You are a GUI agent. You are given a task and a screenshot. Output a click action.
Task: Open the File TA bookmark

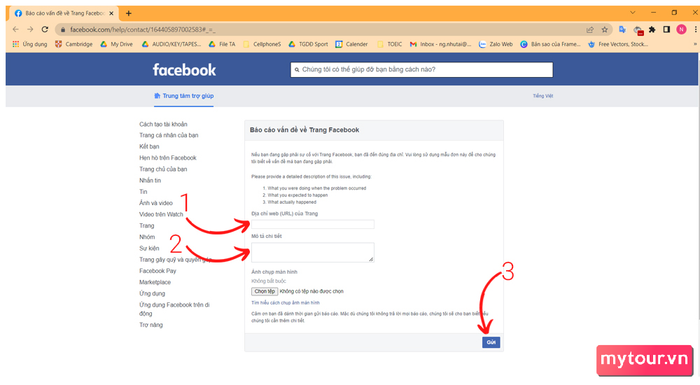tap(222, 44)
